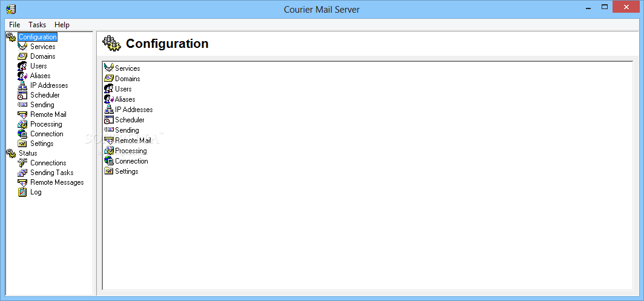644x301 pixels.
Task: Open the File menu
Action: (x=15, y=25)
